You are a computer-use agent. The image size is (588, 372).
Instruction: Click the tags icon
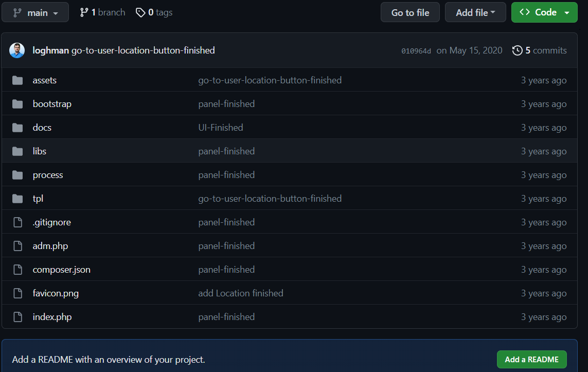(x=140, y=13)
